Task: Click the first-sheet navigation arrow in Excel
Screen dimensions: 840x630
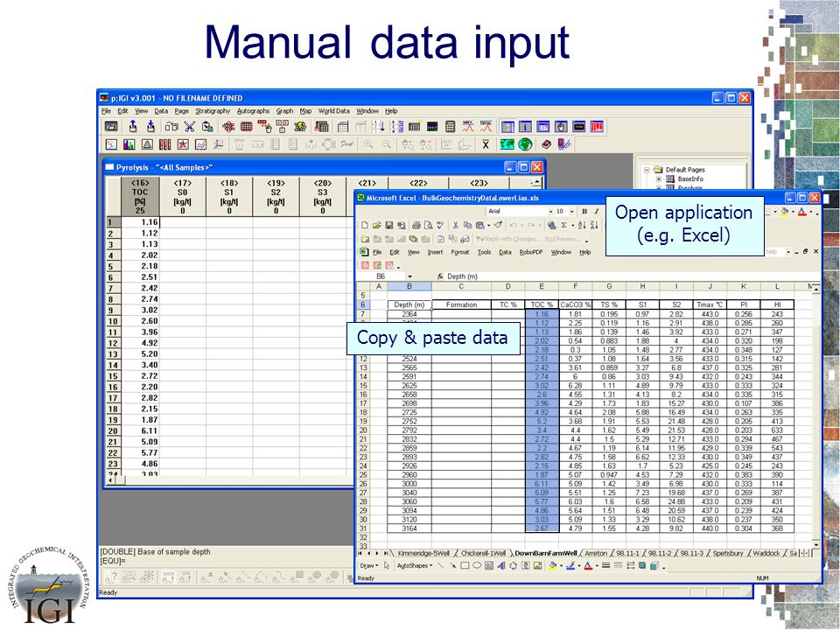Action: coord(360,553)
